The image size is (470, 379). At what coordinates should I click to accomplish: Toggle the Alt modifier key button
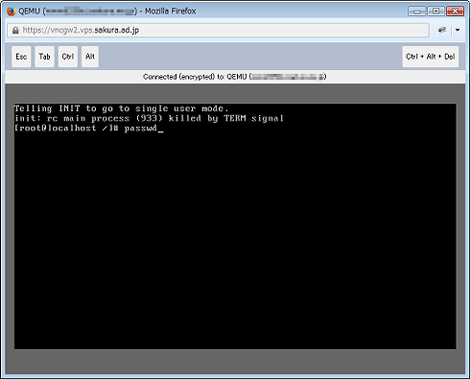pyautogui.click(x=90, y=57)
